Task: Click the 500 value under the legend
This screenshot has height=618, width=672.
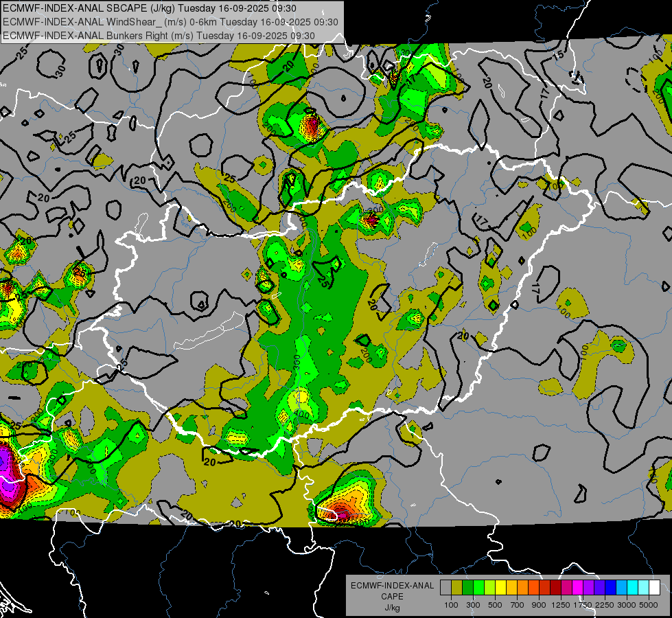Action: click(x=495, y=605)
